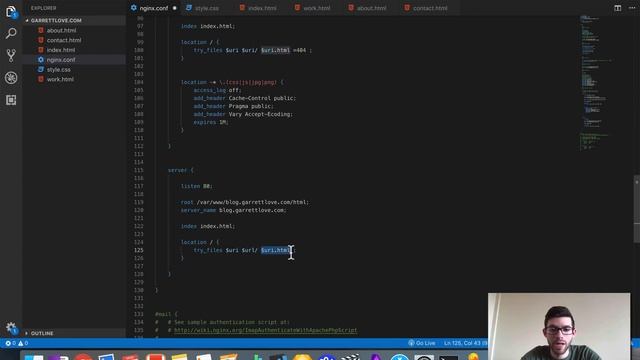Click the '#mail {' comment on line 133

tap(166, 314)
